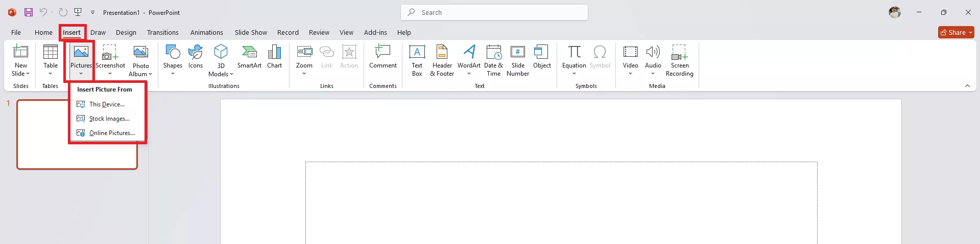Choose This Device... from picture menu

tap(107, 104)
